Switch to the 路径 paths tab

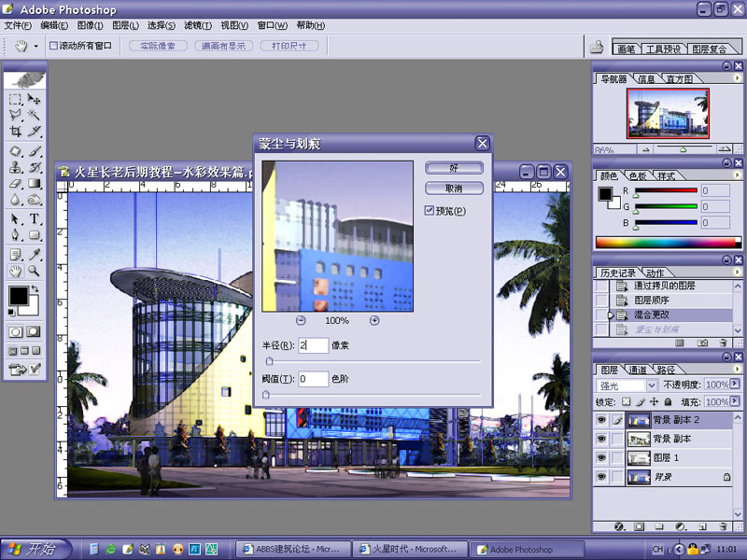[x=666, y=370]
